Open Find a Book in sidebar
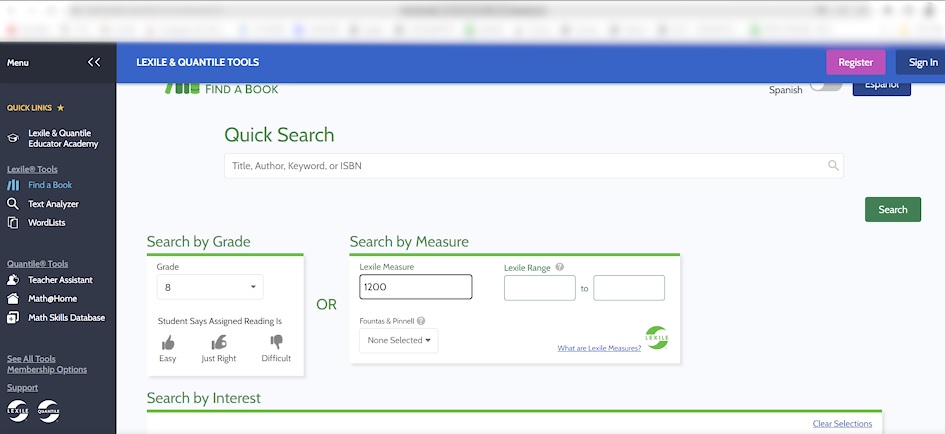 (50, 185)
